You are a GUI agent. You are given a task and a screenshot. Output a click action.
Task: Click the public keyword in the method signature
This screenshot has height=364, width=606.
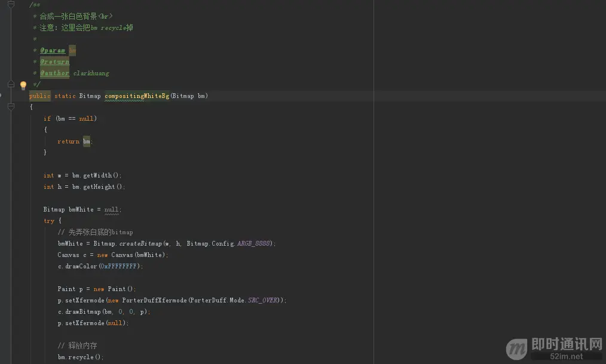pos(40,96)
